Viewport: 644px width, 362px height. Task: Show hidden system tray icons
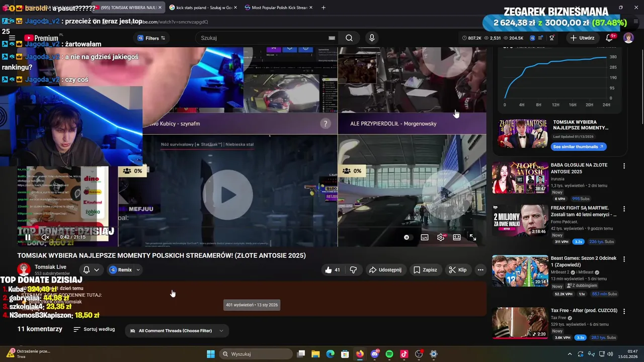(570, 354)
